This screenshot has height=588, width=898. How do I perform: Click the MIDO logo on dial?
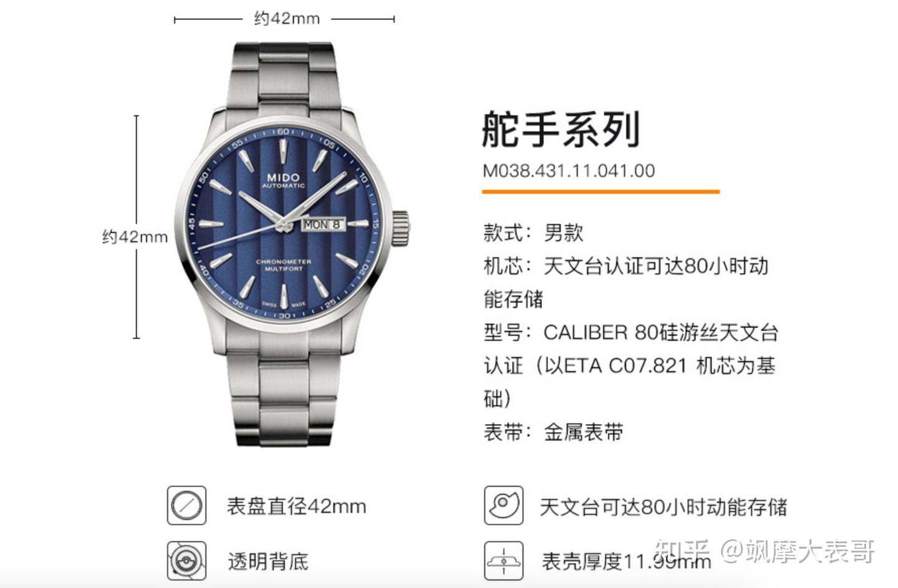pyautogui.click(x=283, y=178)
